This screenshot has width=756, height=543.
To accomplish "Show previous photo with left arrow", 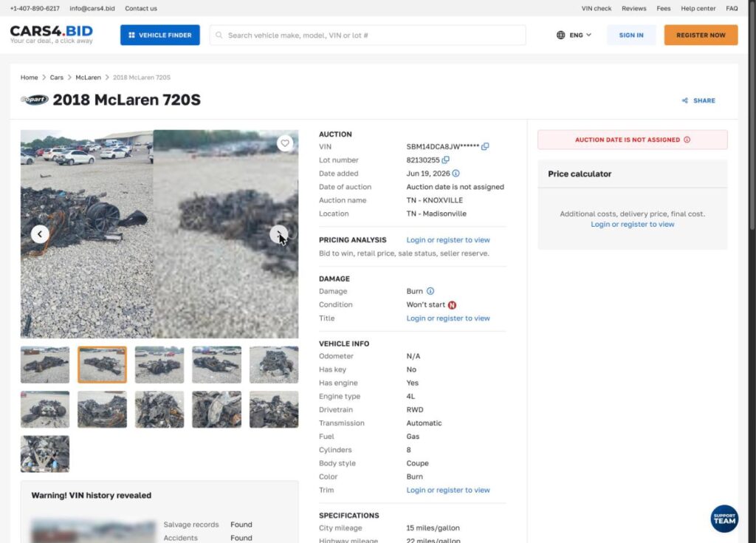I will pyautogui.click(x=40, y=234).
